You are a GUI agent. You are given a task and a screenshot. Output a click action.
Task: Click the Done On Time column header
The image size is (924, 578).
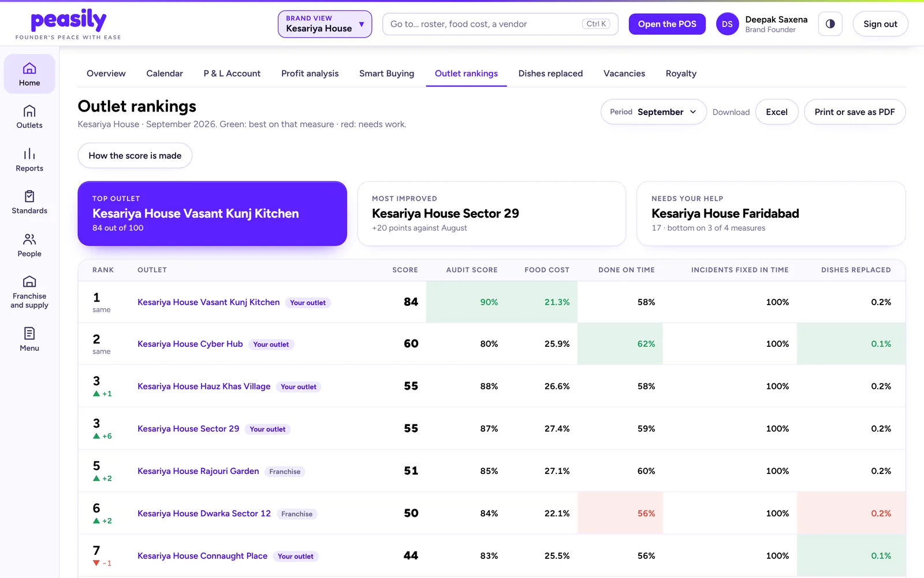[x=627, y=270]
